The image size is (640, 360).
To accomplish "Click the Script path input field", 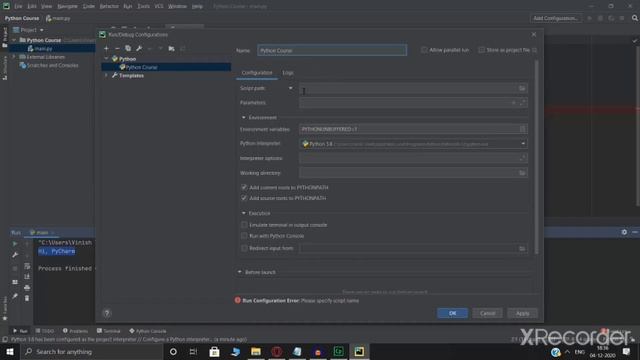I will [x=413, y=88].
